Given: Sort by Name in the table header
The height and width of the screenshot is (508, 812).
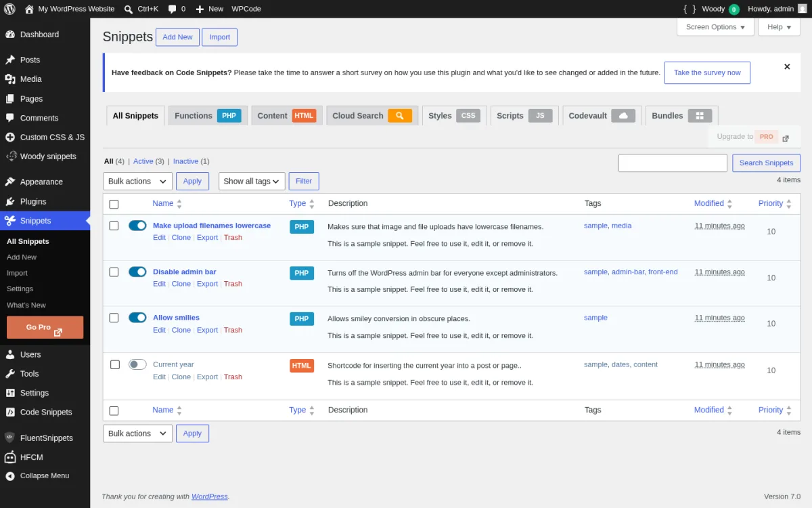Looking at the screenshot, I should (x=167, y=203).
